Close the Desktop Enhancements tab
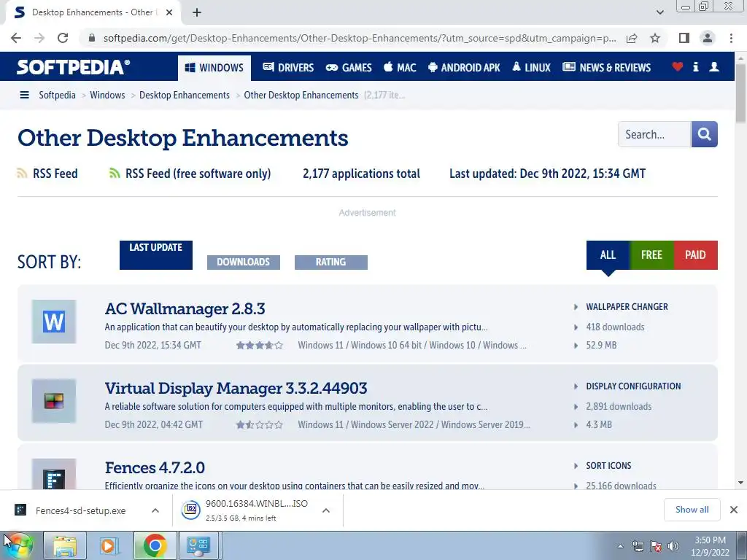This screenshot has height=560, width=747. point(169,12)
